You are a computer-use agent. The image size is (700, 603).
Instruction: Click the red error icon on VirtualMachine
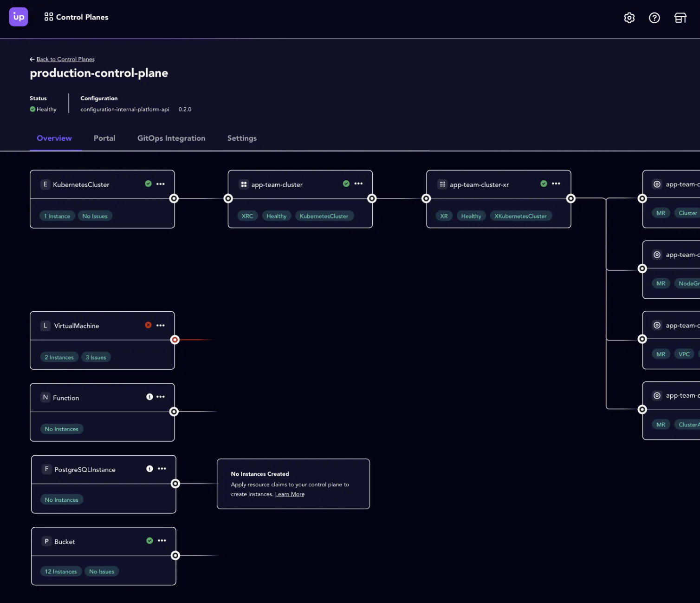coord(148,325)
